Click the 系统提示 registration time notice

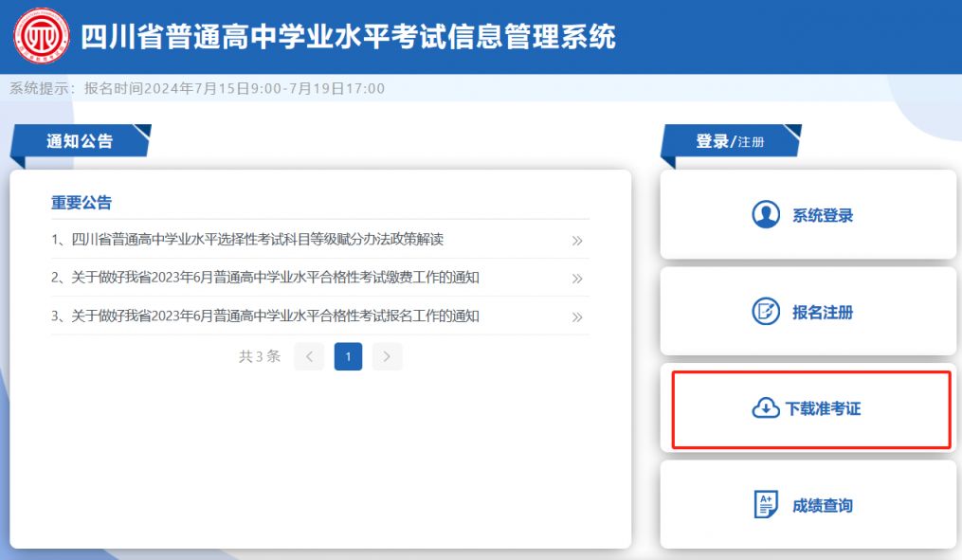click(x=197, y=88)
